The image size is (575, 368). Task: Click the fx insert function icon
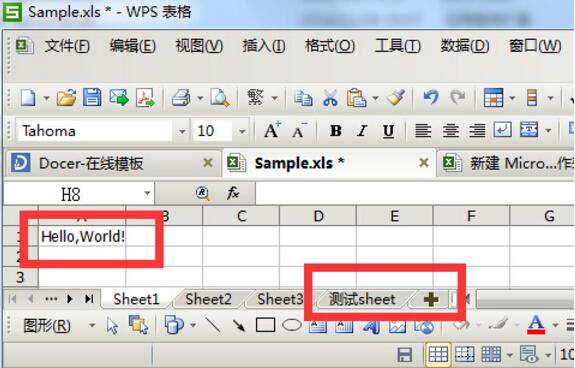(x=233, y=192)
